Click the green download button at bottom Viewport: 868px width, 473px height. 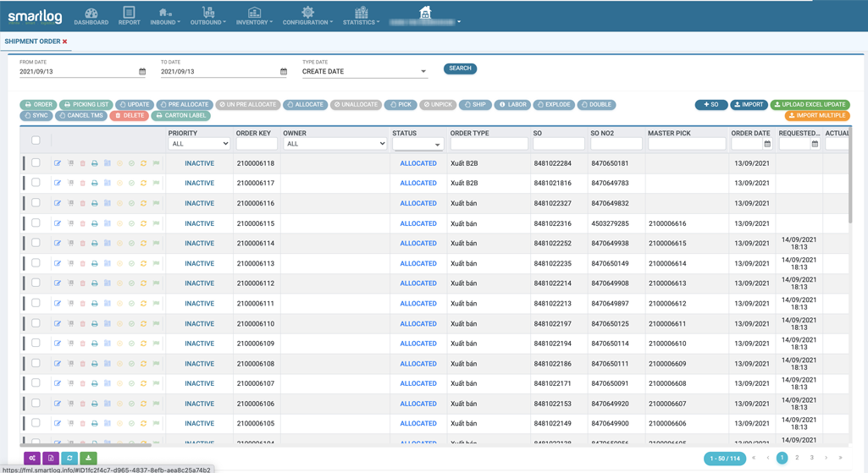[88, 459]
